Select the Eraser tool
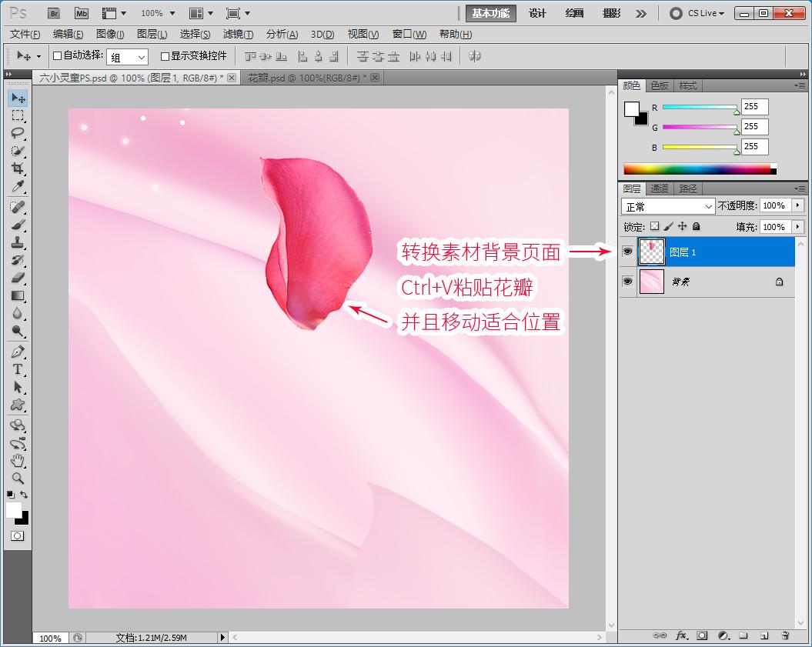812x647 pixels. [18, 278]
